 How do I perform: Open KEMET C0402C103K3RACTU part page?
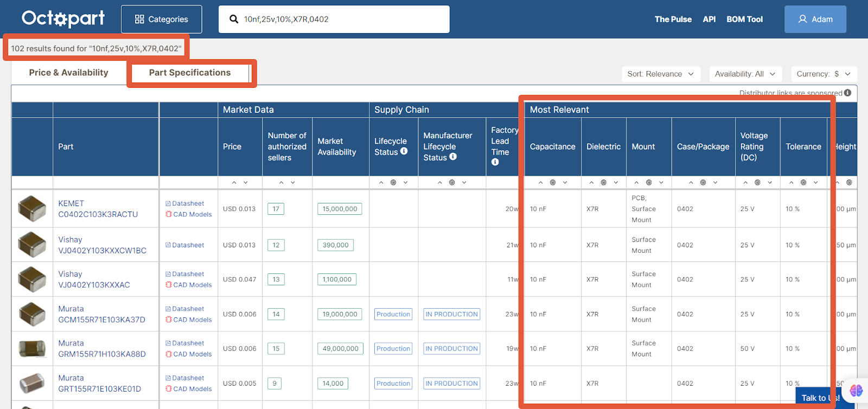click(98, 209)
